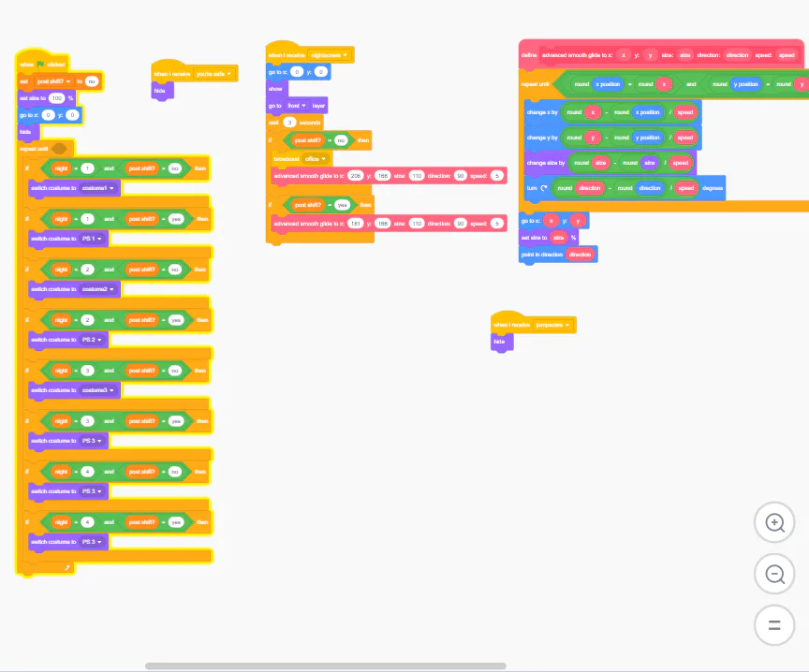Open the 'post shift?' variable dropdown in set block

pos(53,81)
